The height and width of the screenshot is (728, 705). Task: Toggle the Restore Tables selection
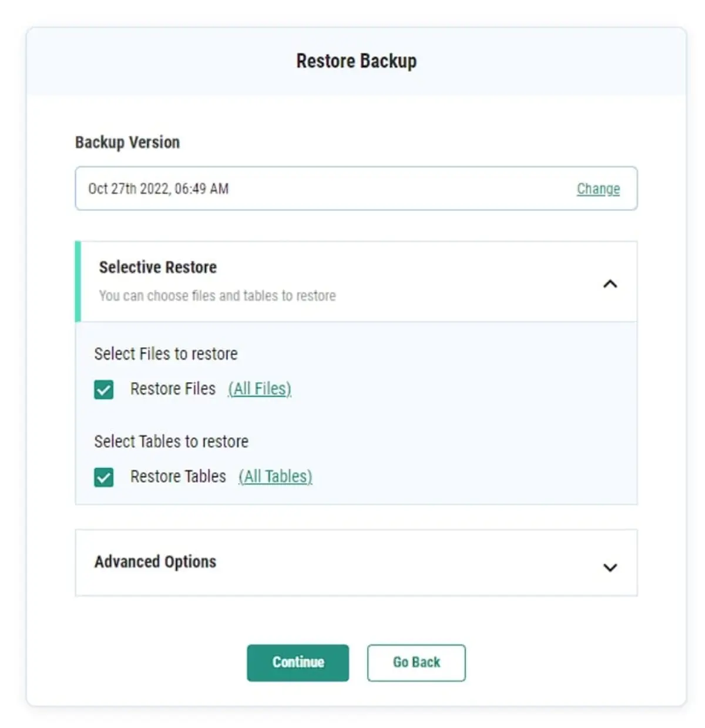tap(104, 477)
